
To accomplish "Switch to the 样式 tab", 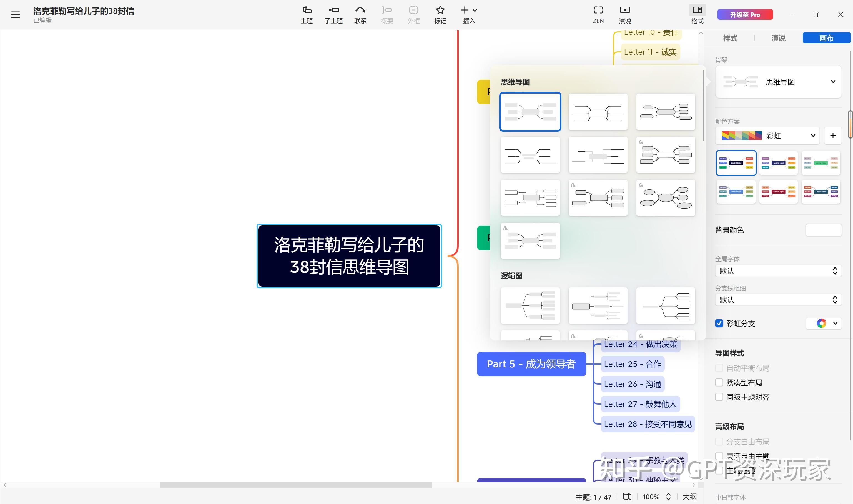I will coord(730,38).
